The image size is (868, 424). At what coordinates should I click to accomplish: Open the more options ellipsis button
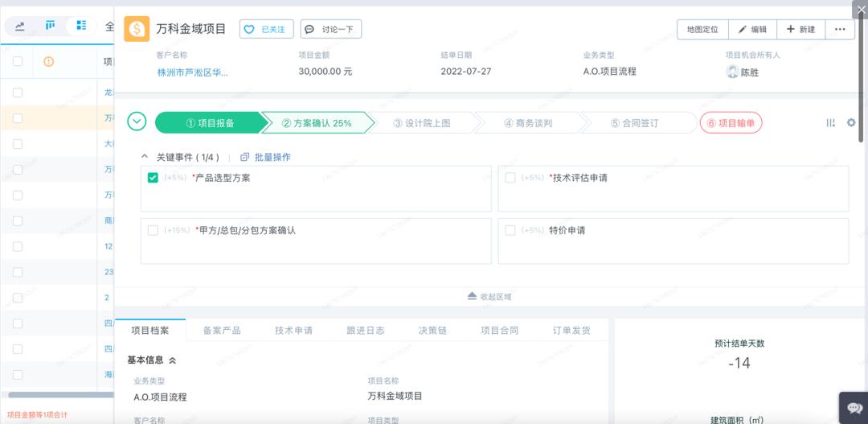pos(840,30)
